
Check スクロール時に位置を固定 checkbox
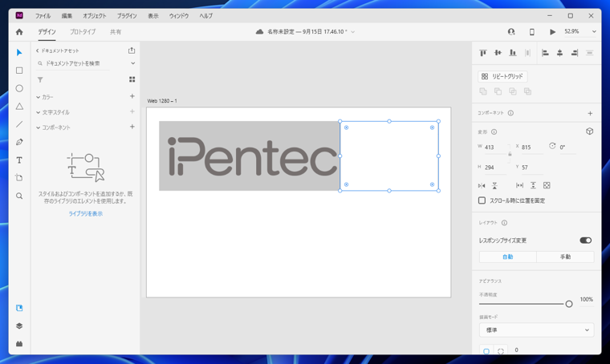tap(482, 200)
